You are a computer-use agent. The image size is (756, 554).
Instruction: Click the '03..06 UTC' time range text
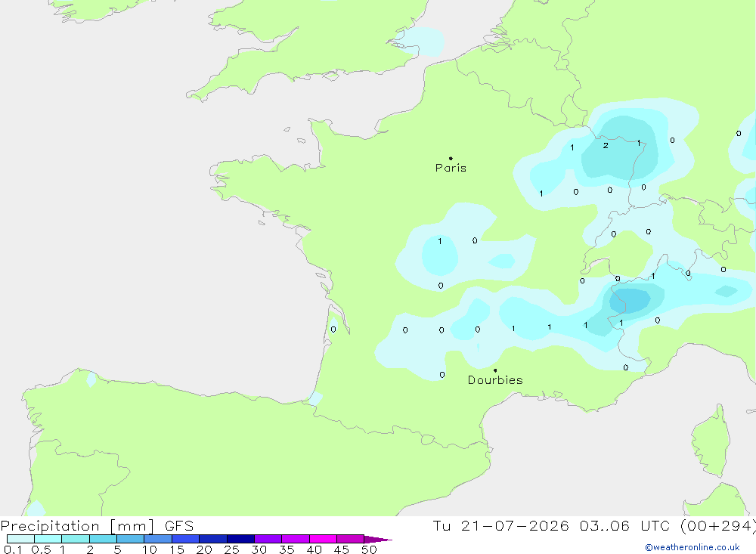click(x=626, y=526)
